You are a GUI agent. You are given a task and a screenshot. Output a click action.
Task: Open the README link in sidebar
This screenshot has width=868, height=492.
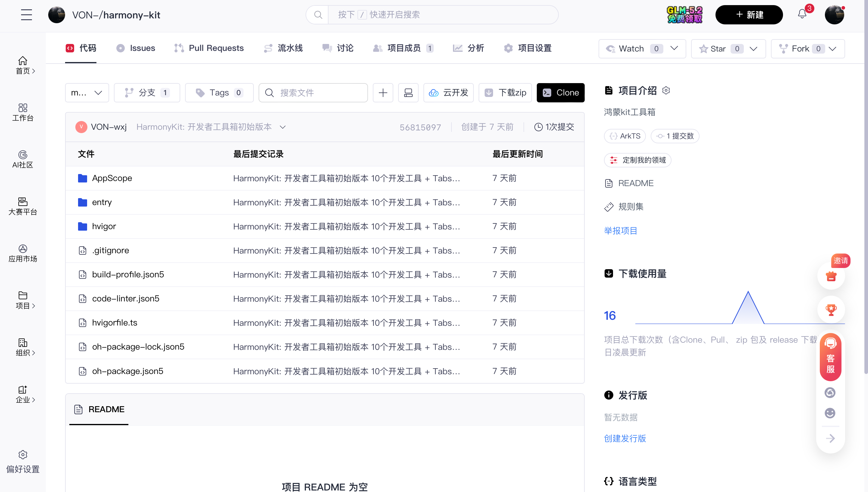click(x=629, y=183)
